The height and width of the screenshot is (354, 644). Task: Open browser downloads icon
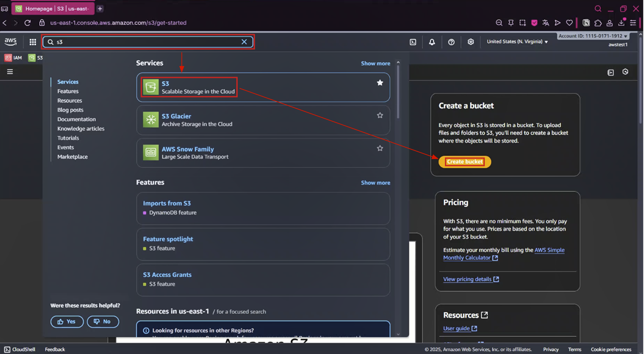pyautogui.click(x=621, y=23)
